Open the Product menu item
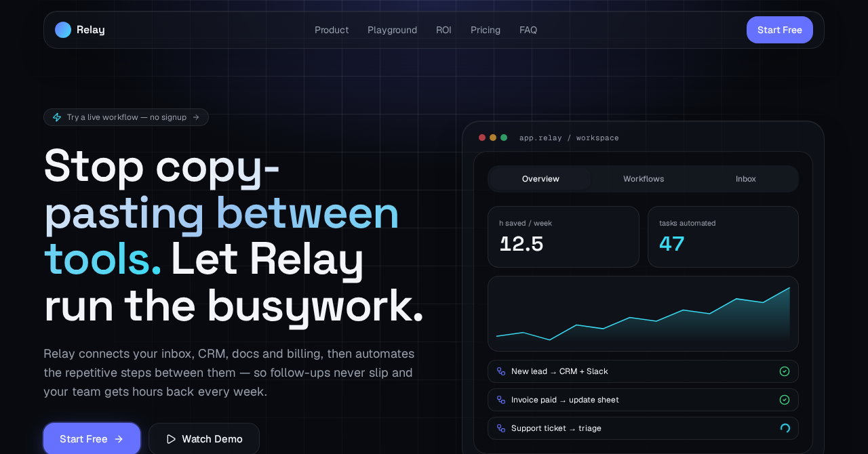Viewport: 868px width, 454px height. tap(332, 30)
